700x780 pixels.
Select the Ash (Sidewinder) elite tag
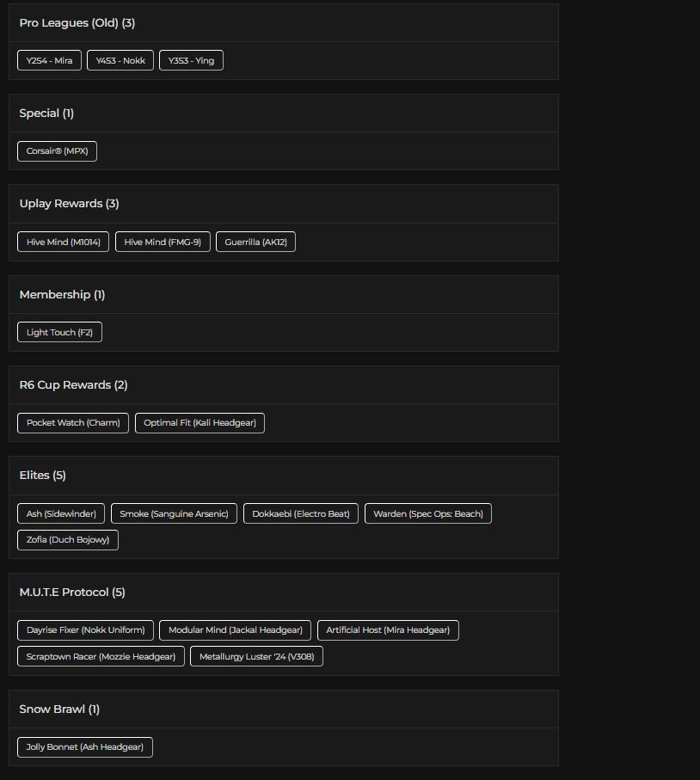[61, 513]
